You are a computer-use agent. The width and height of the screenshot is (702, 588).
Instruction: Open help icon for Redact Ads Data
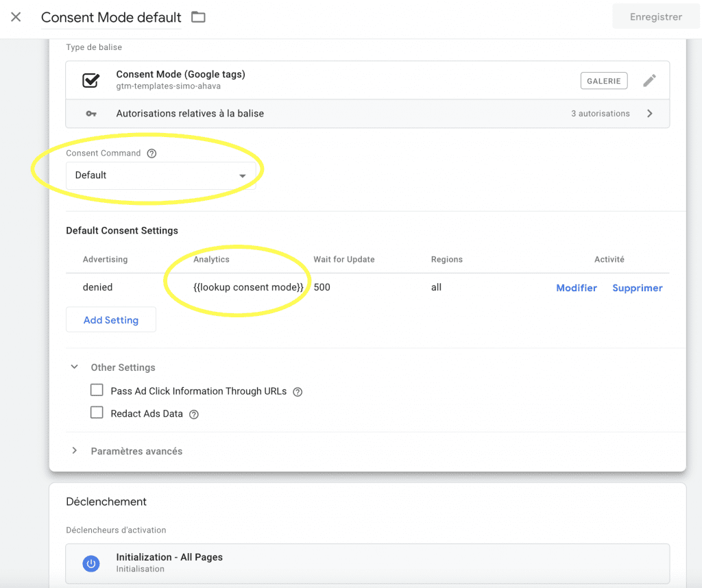(194, 415)
